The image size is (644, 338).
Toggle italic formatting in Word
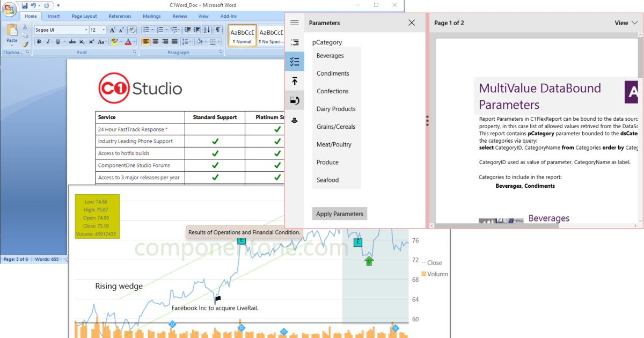pyautogui.click(x=48, y=41)
